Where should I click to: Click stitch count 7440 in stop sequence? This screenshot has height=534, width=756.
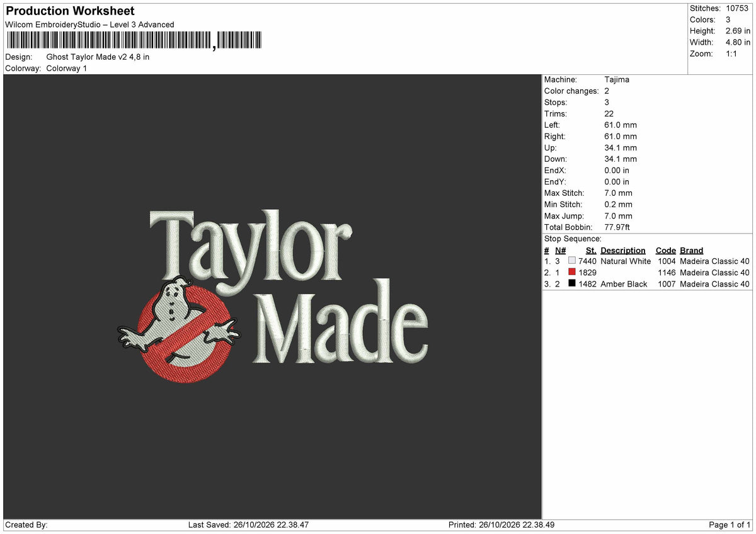[587, 261]
